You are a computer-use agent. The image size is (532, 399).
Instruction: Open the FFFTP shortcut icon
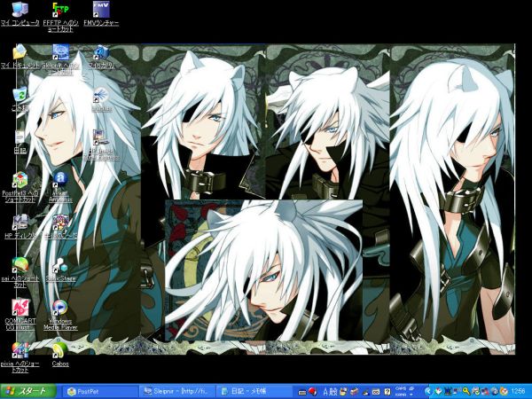(x=60, y=10)
